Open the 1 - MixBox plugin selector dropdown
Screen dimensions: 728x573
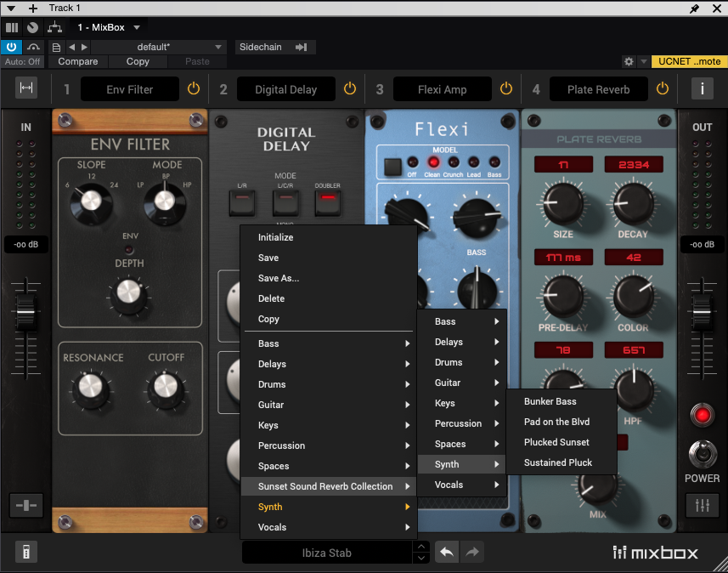[109, 27]
